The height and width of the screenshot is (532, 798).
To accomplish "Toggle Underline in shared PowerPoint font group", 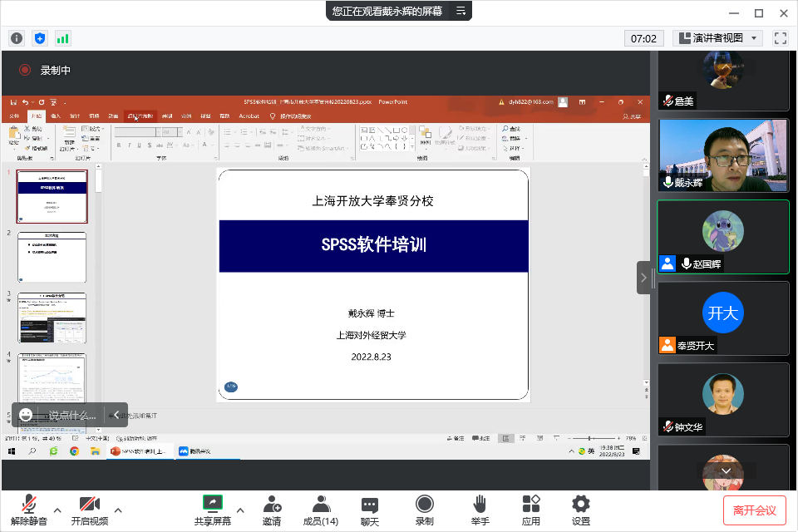I will (x=139, y=145).
